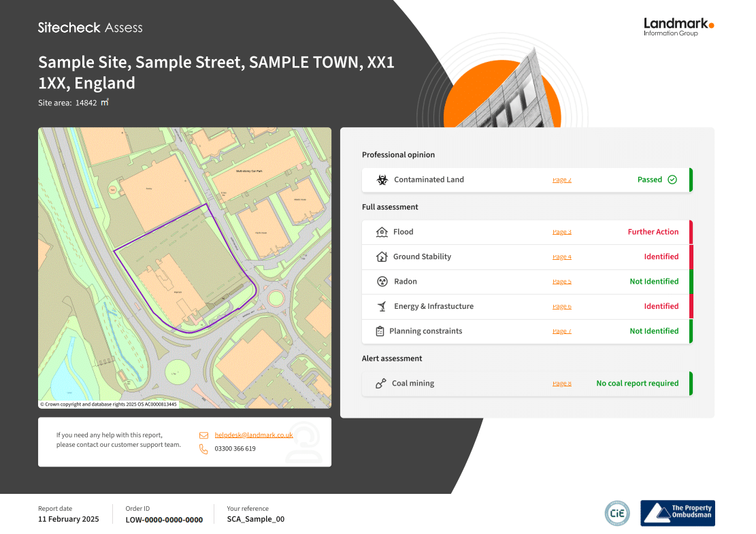Image resolution: width=756 pixels, height=534 pixels.
Task: Click the green Passed checkmark icon
Action: point(672,180)
